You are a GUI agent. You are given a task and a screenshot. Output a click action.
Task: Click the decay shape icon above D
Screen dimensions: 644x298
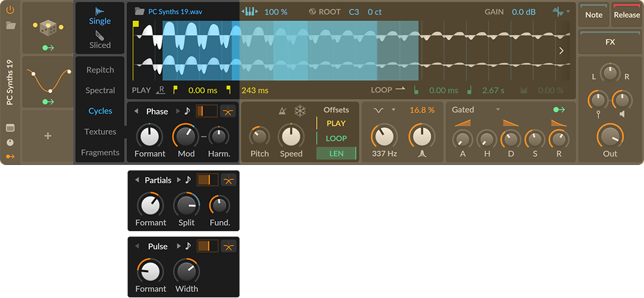(510, 123)
